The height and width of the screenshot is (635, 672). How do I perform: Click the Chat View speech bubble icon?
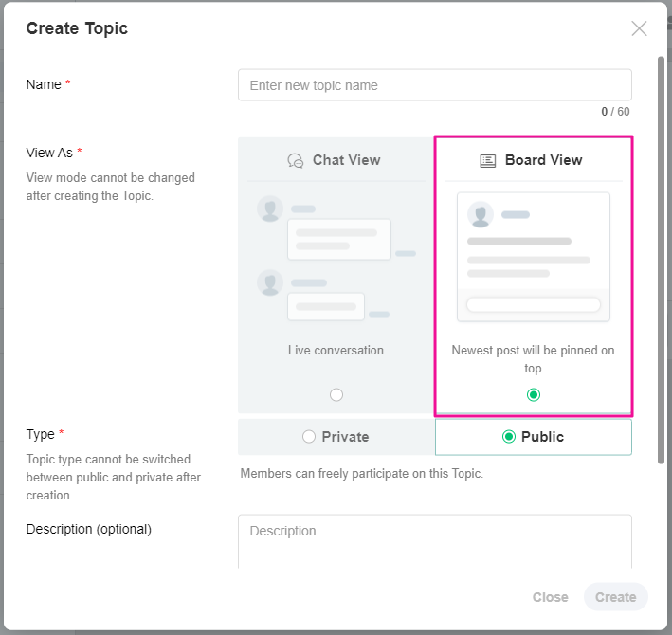pos(296,161)
